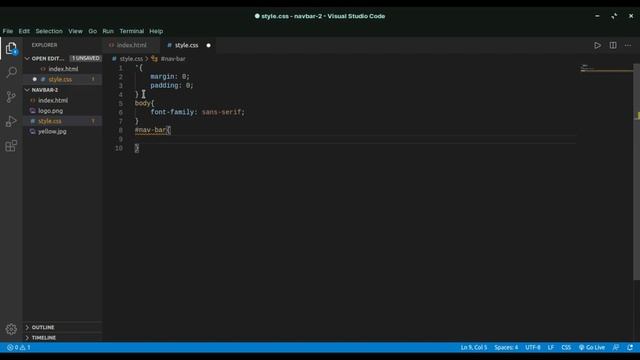Switch to the style.css editor tab
The width and height of the screenshot is (640, 360).
[x=187, y=45]
